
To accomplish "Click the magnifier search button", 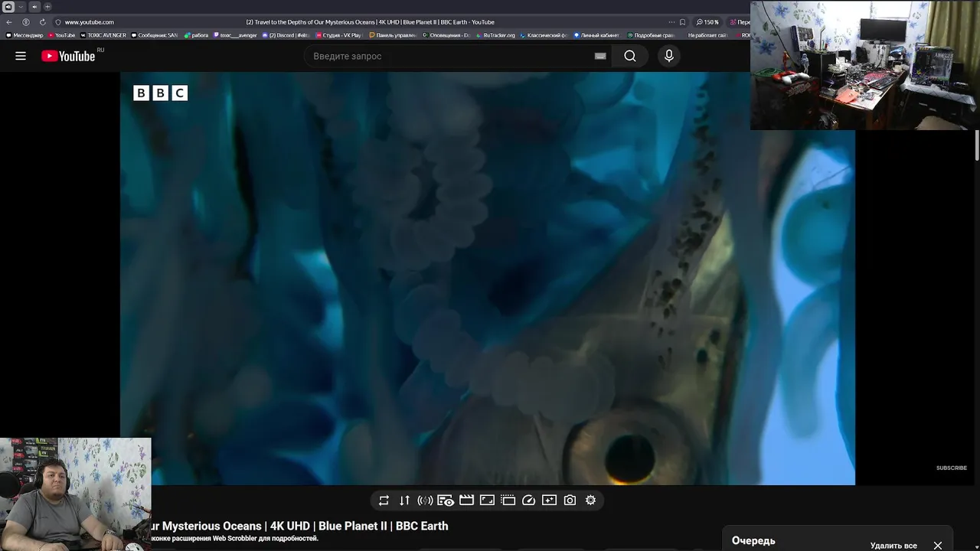I will [x=630, y=56].
